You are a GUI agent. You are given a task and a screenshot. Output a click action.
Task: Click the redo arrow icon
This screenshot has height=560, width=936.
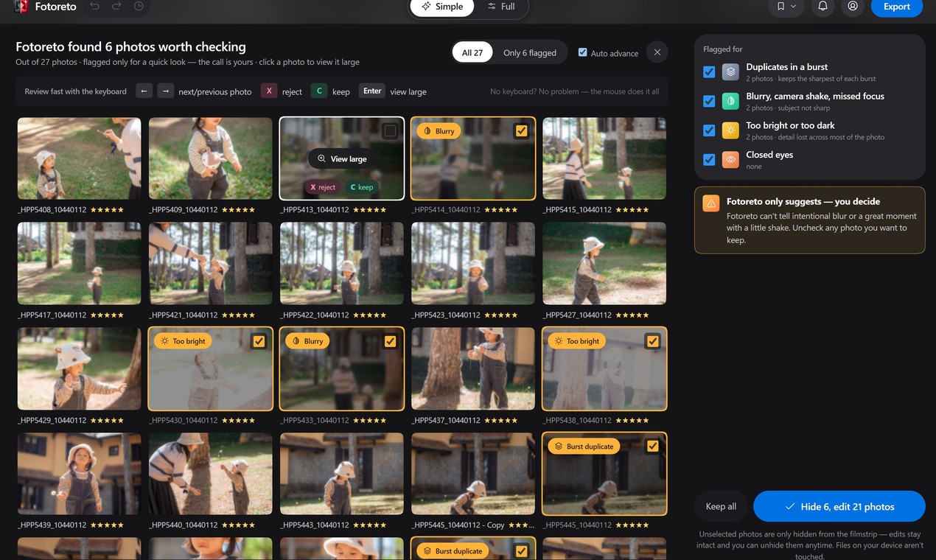tap(116, 7)
